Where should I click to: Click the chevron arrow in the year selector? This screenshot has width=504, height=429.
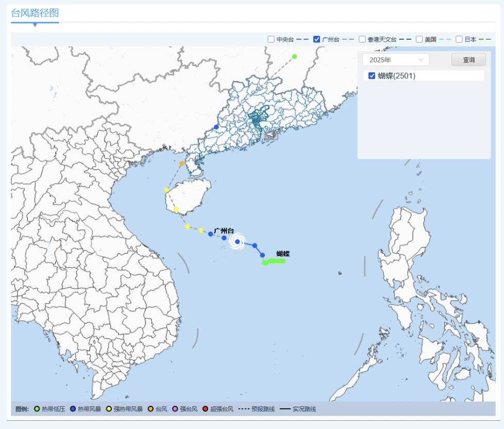pyautogui.click(x=421, y=60)
